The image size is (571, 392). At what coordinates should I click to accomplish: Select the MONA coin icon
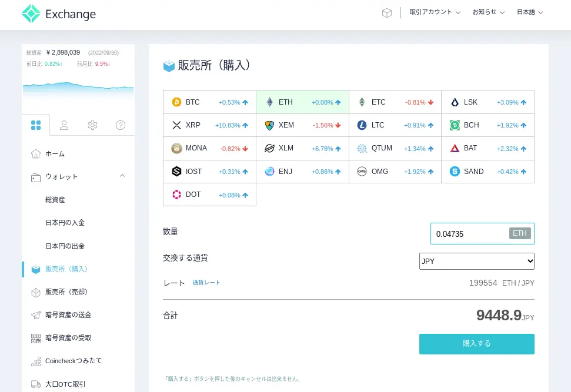click(176, 148)
